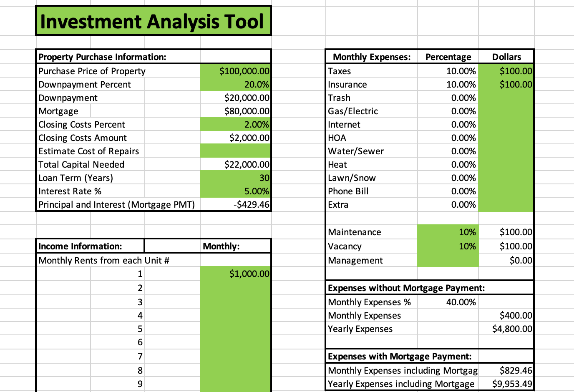Viewport: 574px width, 392px height.
Task: Click the Total Capital Needed value
Action: [x=236, y=164]
